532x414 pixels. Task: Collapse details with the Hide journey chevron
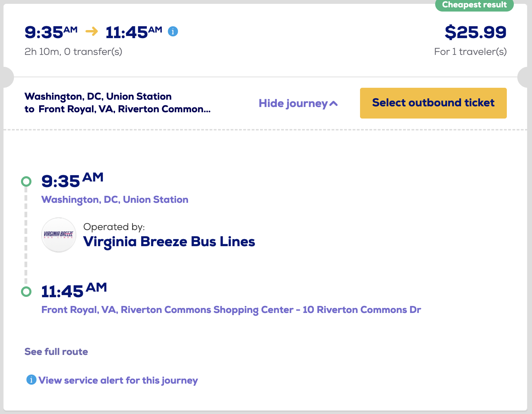point(334,103)
